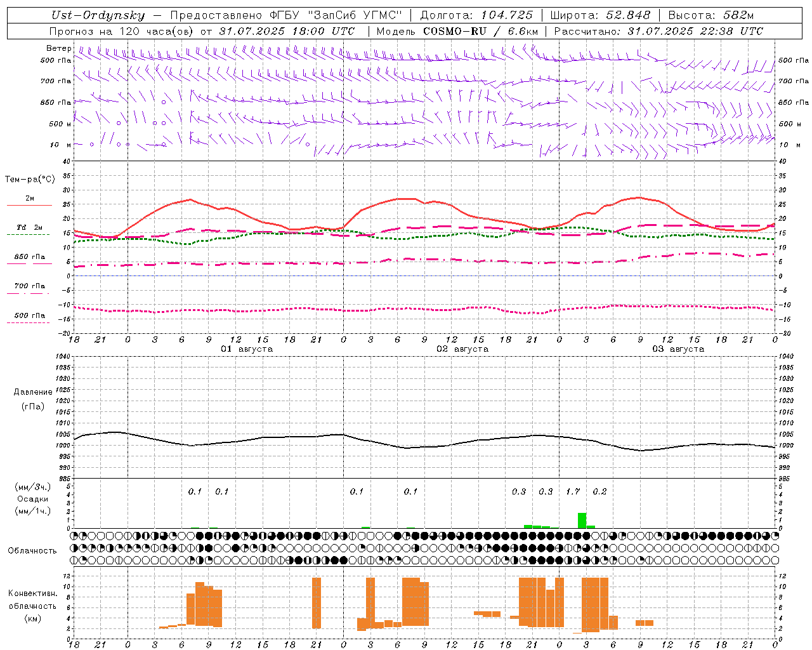The width and height of the screenshot is (812, 650).
Task: Click the "Давление" pressure panel label
Action: pyautogui.click(x=33, y=392)
